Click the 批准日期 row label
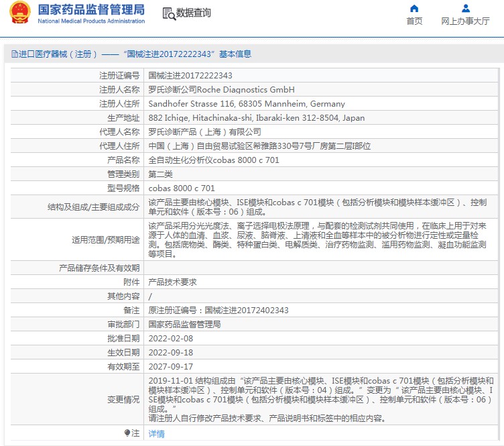504x446 pixels. coord(123,339)
